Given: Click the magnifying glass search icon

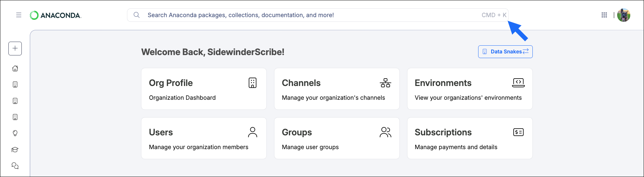Looking at the screenshot, I should click(x=136, y=15).
